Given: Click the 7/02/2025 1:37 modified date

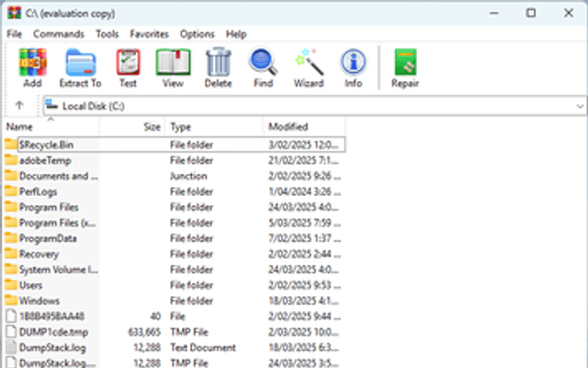Looking at the screenshot, I should coord(304,238).
